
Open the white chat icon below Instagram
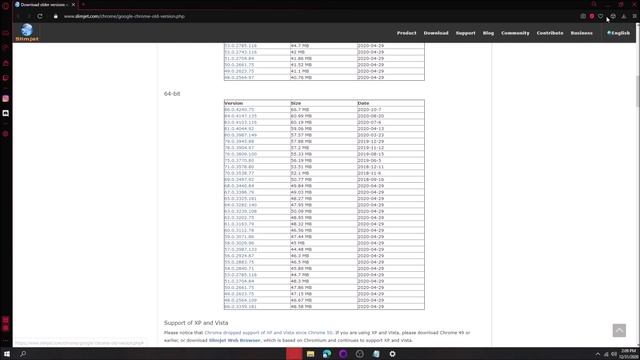[6, 113]
